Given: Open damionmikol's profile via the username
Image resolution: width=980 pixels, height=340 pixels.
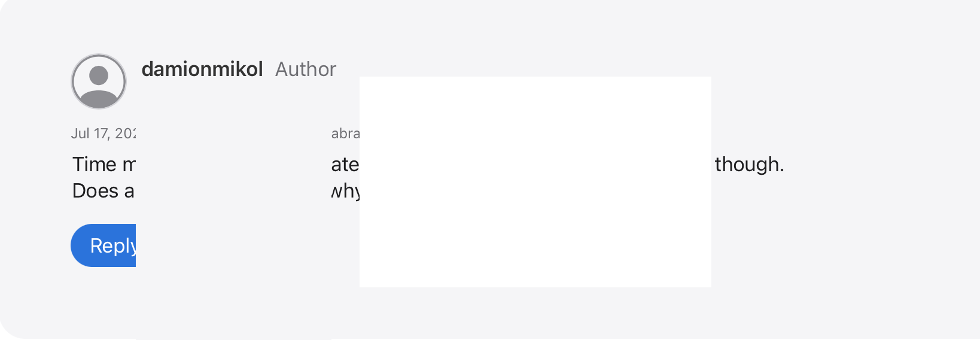Looking at the screenshot, I should [202, 69].
